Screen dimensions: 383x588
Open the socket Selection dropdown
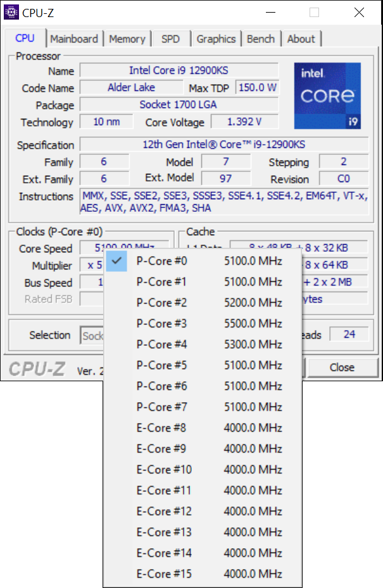92,336
